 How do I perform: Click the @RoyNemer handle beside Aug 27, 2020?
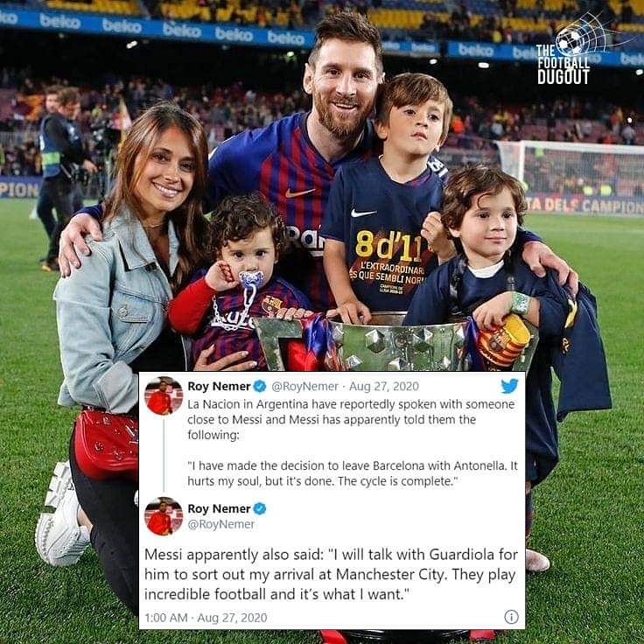click(x=304, y=386)
